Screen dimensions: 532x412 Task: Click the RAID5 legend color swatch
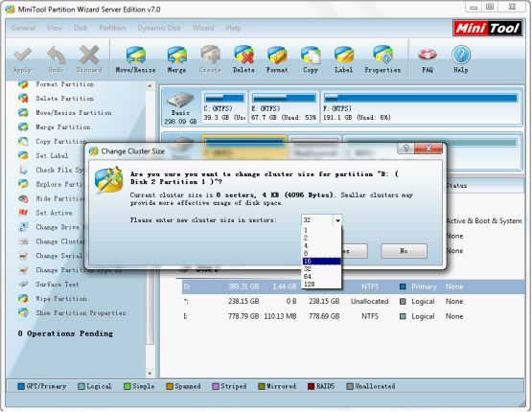tap(312, 386)
